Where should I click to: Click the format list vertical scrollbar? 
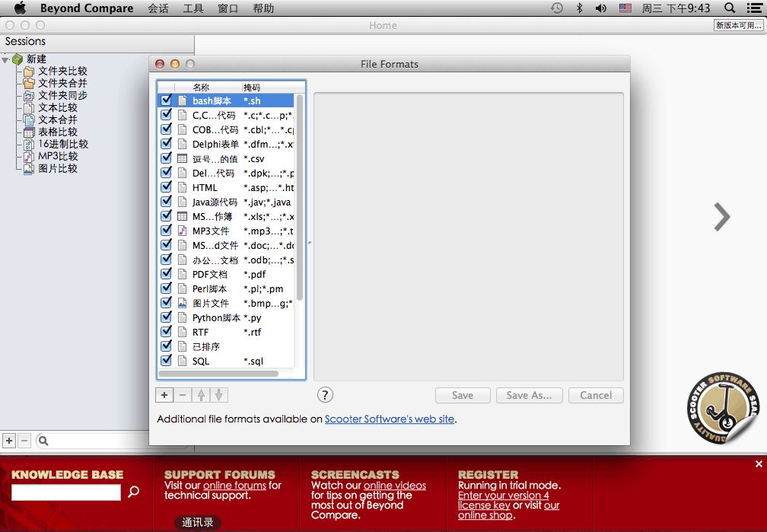point(300,197)
